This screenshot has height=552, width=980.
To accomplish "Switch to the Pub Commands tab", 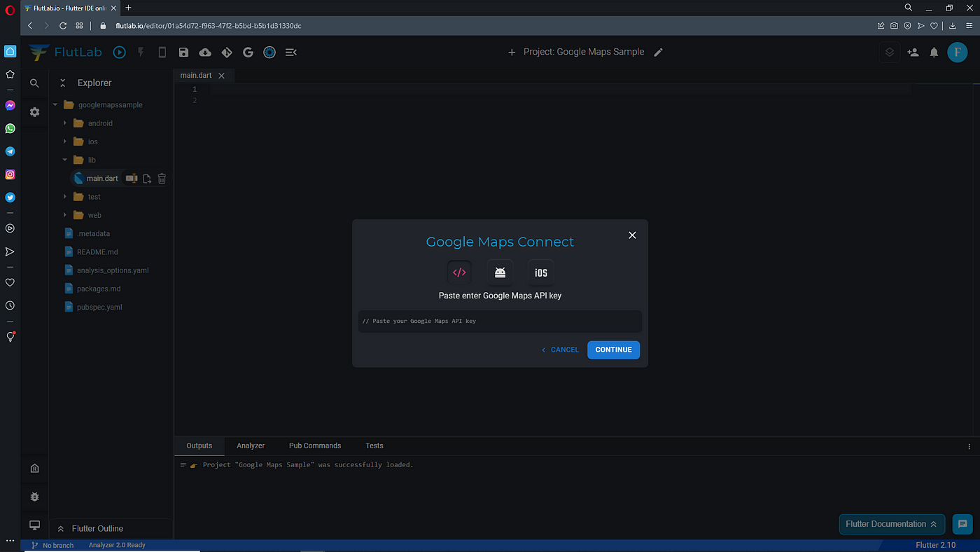I will pyautogui.click(x=315, y=446).
